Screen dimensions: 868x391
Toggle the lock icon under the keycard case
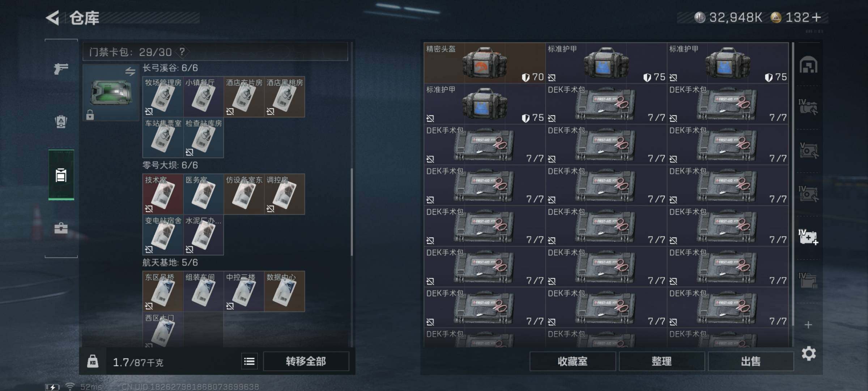pos(90,115)
